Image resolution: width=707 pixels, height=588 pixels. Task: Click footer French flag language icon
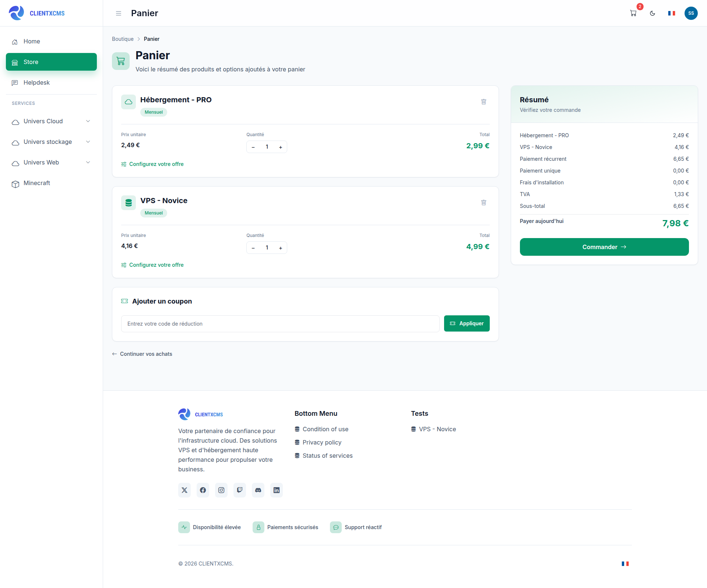point(625,564)
